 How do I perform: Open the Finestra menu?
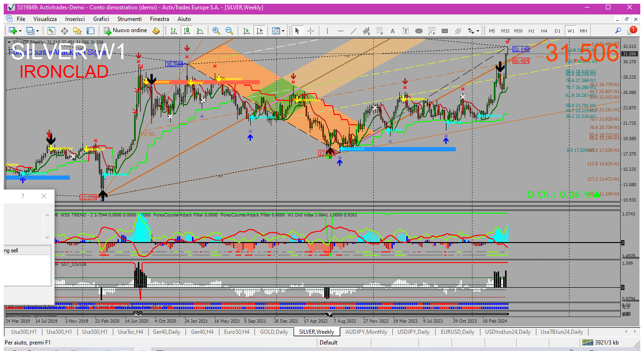click(159, 19)
